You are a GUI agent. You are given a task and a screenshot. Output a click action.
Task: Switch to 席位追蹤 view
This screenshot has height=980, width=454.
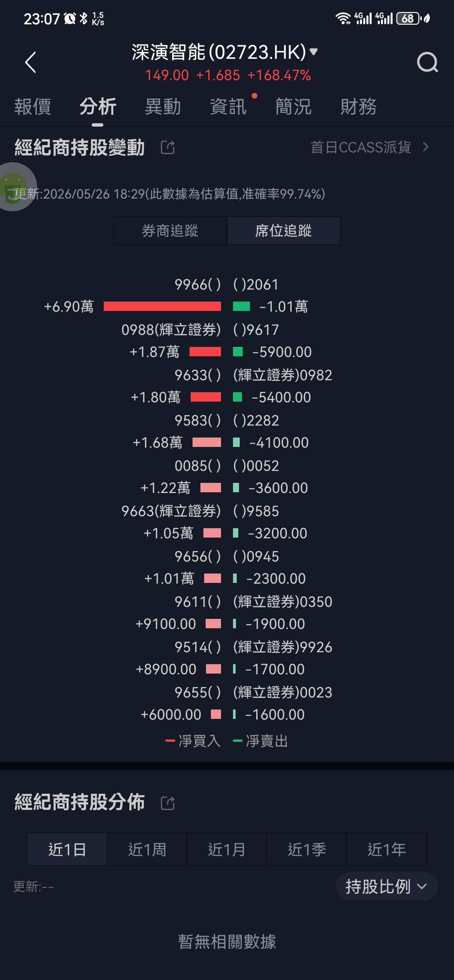pos(284,230)
